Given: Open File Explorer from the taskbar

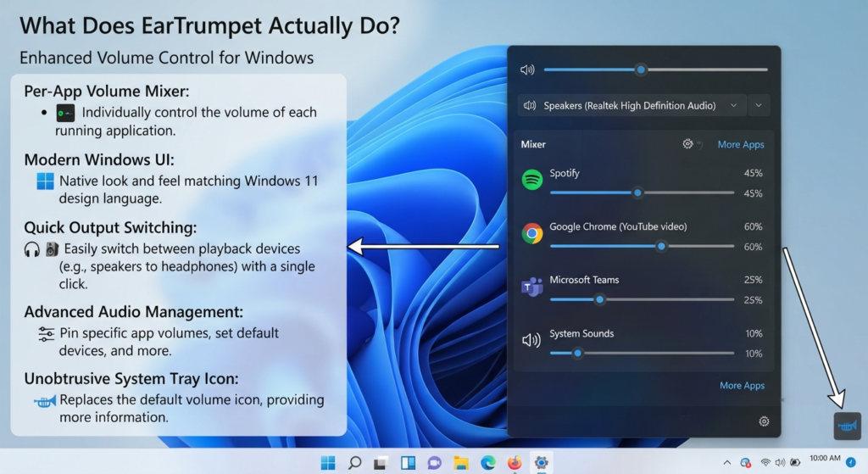Looking at the screenshot, I should 460,462.
